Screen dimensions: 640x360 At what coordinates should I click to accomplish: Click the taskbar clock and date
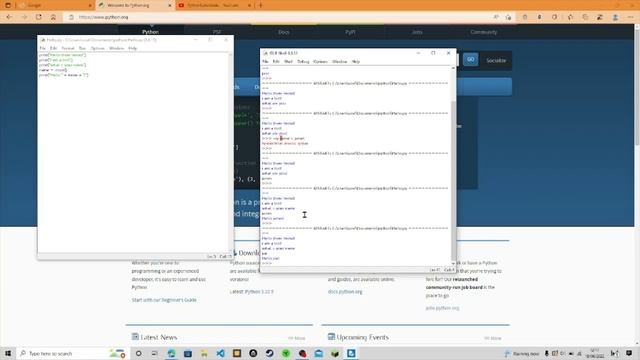pos(595,353)
